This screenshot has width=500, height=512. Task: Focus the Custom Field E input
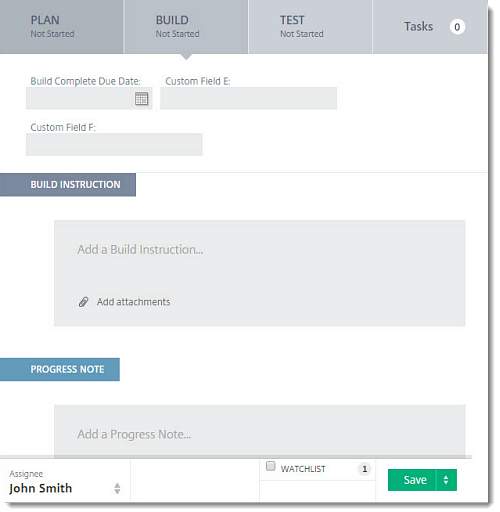(249, 98)
